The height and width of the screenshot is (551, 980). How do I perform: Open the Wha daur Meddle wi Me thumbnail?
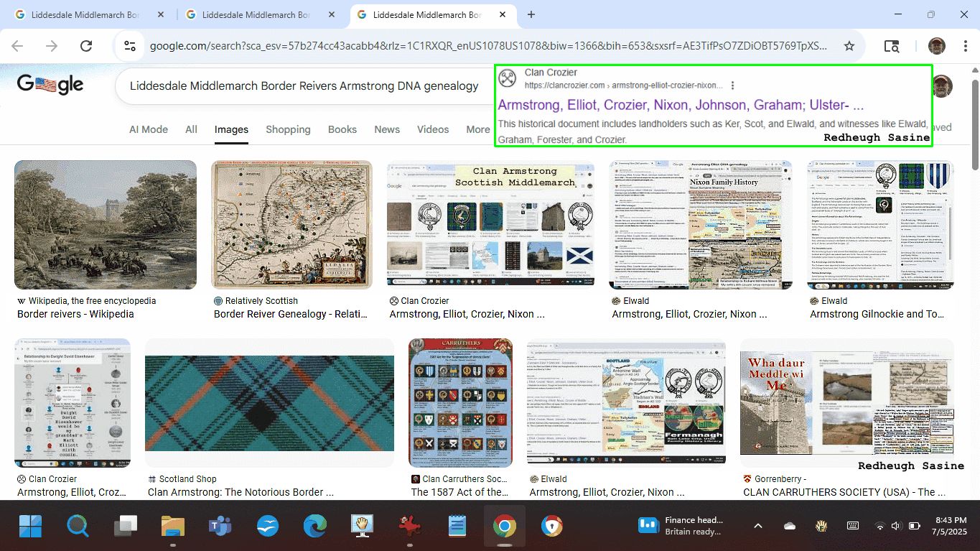[847, 403]
